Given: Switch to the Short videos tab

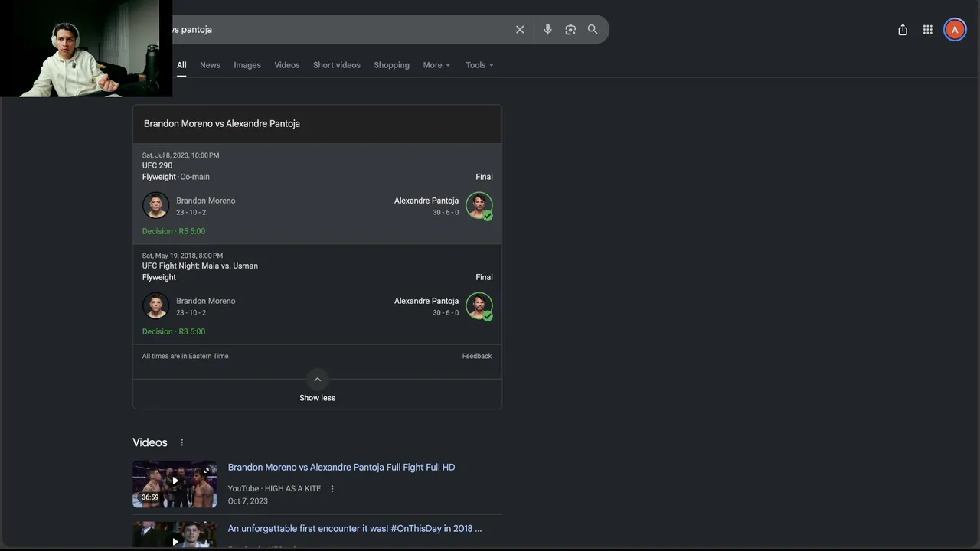Looking at the screenshot, I should click(337, 65).
